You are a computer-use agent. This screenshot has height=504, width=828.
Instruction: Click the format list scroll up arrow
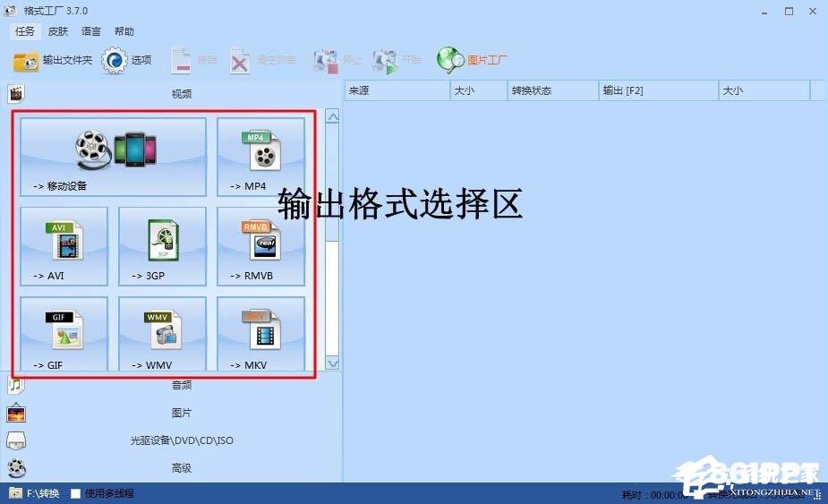pos(332,115)
